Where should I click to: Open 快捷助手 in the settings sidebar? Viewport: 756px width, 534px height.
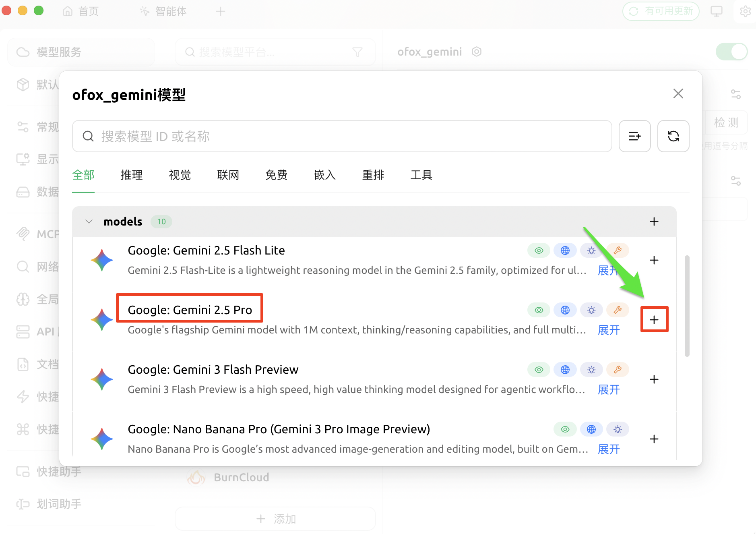pos(49,472)
